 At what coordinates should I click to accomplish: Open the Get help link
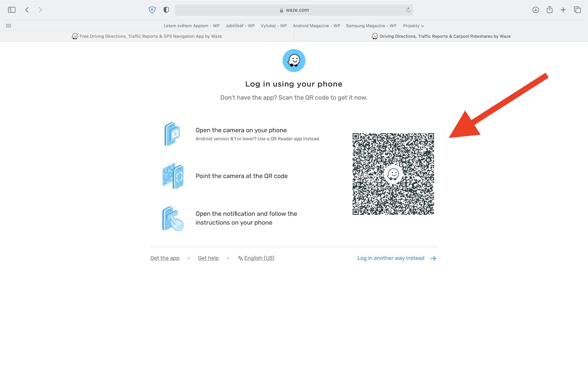coord(208,258)
